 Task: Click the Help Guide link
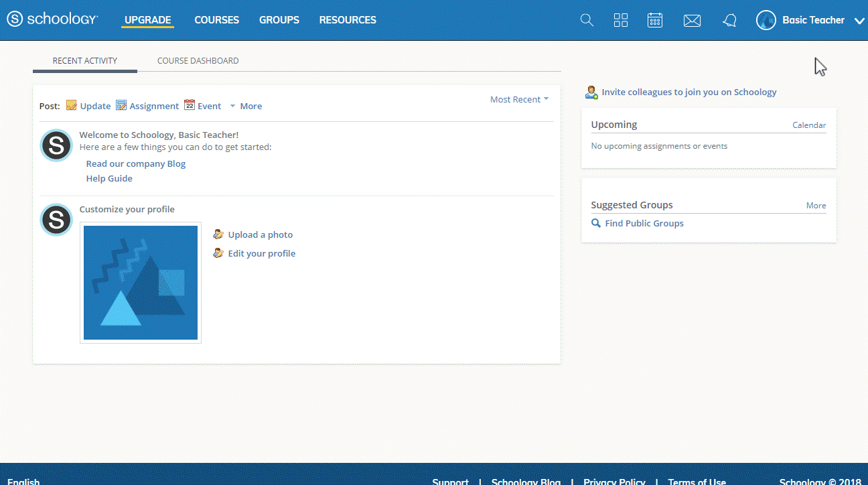109,178
